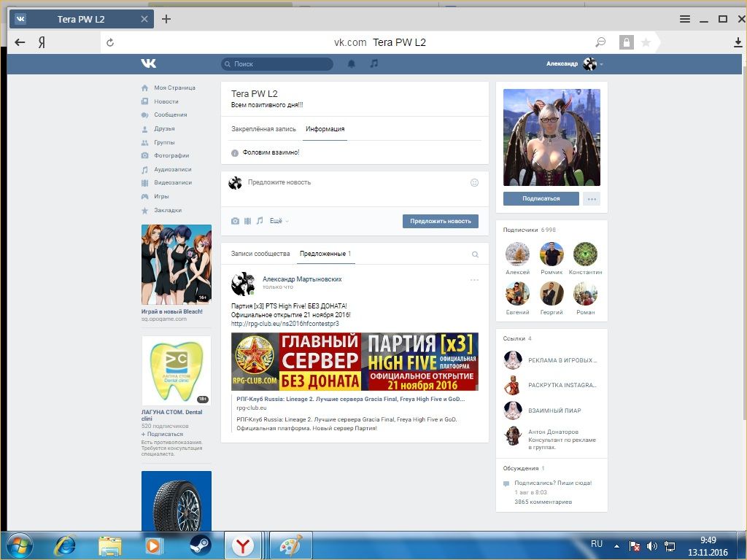Close the Tera PW L2 browser tab
The width and height of the screenshot is (747, 560).
144,19
